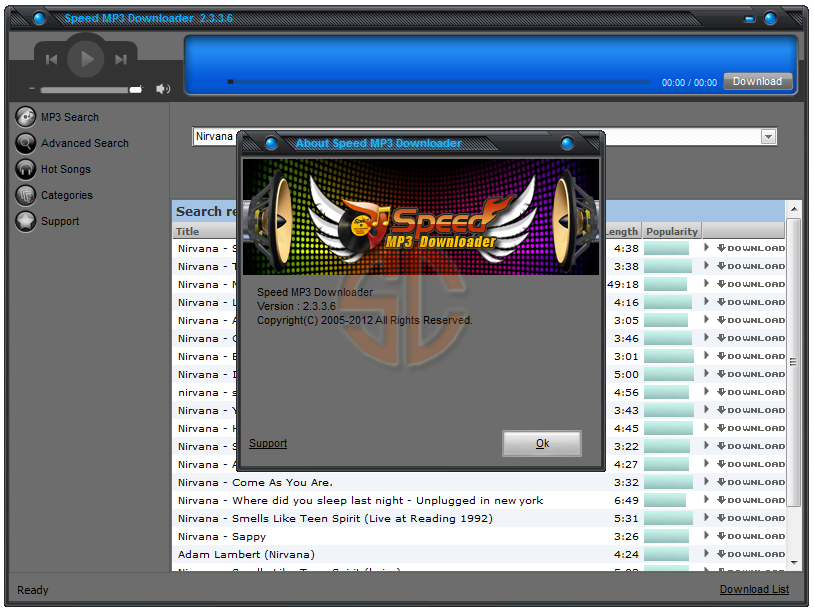Seek along the playback progress bar
This screenshot has height=613, width=814.
pyautogui.click(x=439, y=81)
